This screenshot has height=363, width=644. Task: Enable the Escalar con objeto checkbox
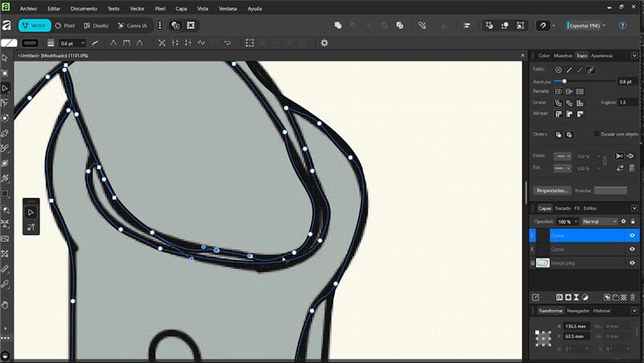pyautogui.click(x=597, y=134)
